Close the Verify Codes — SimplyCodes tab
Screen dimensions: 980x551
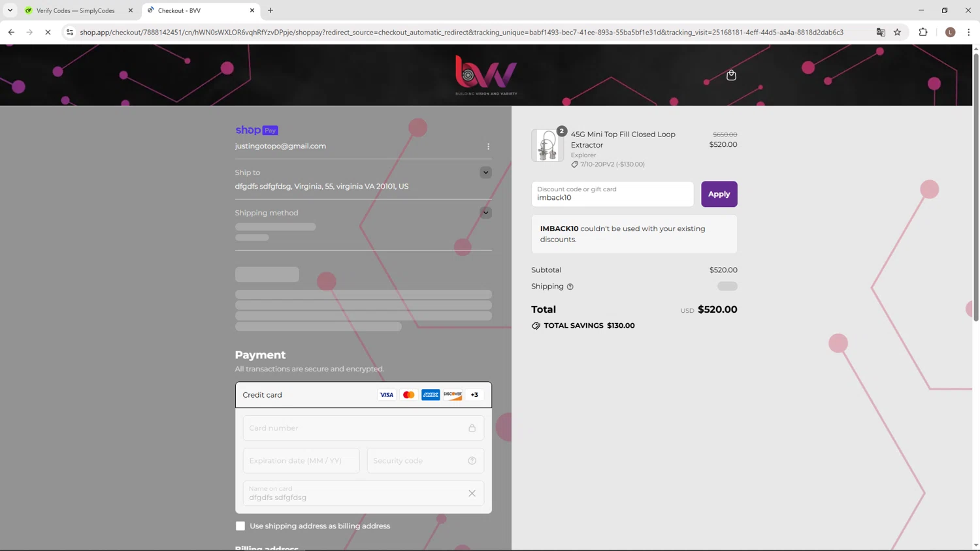point(130,10)
